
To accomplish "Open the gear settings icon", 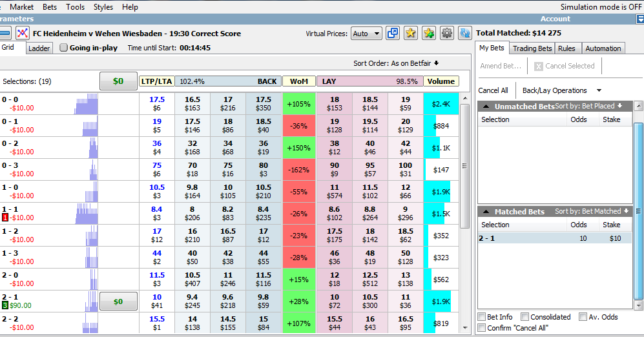I will (x=447, y=34).
